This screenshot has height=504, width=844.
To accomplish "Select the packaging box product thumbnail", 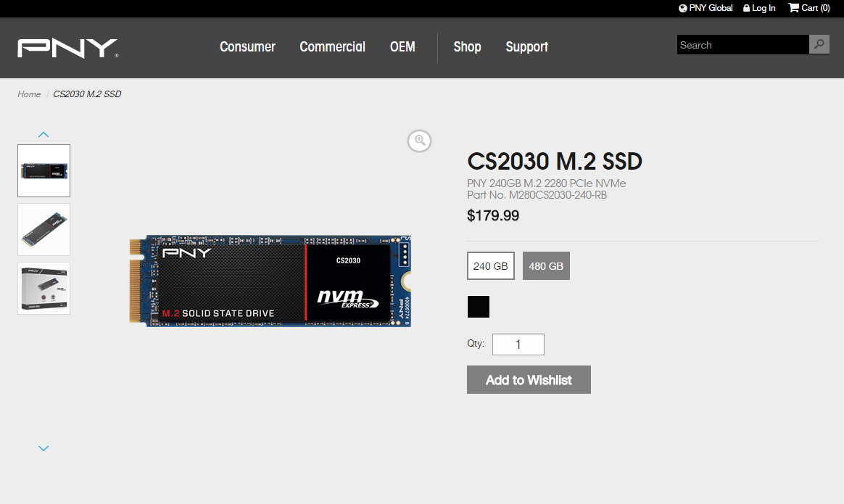I will point(44,288).
